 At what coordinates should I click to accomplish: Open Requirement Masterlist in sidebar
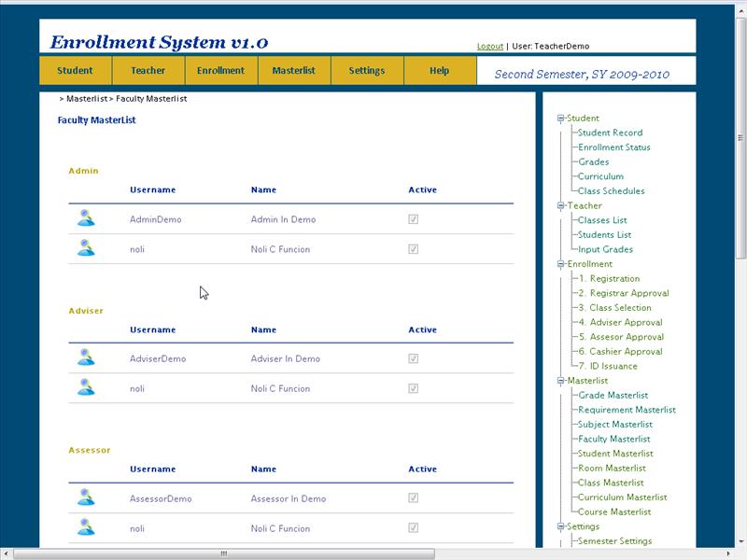[627, 410]
